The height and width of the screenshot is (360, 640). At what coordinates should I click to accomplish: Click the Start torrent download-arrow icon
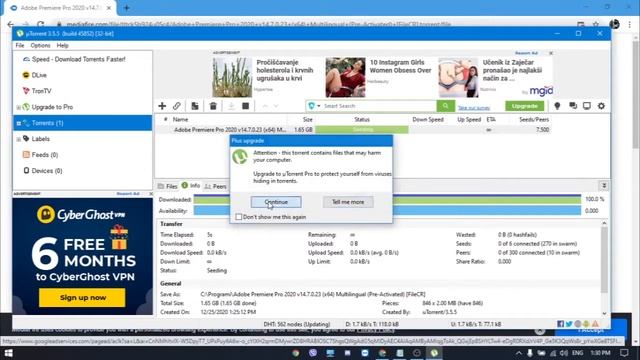(x=231, y=106)
